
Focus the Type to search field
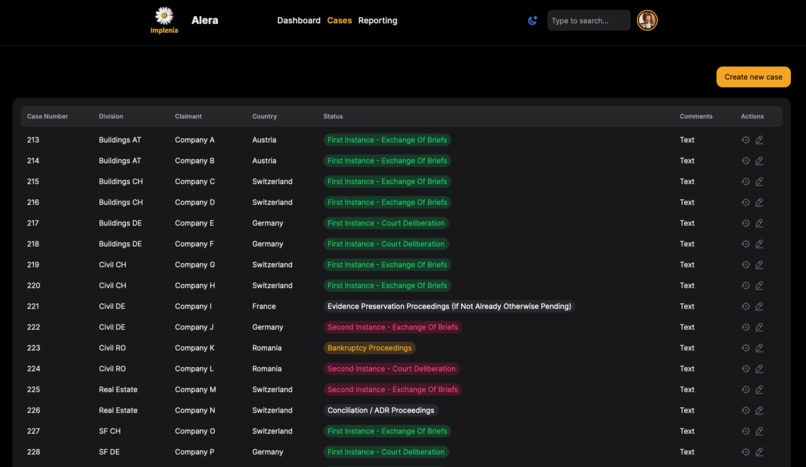589,21
